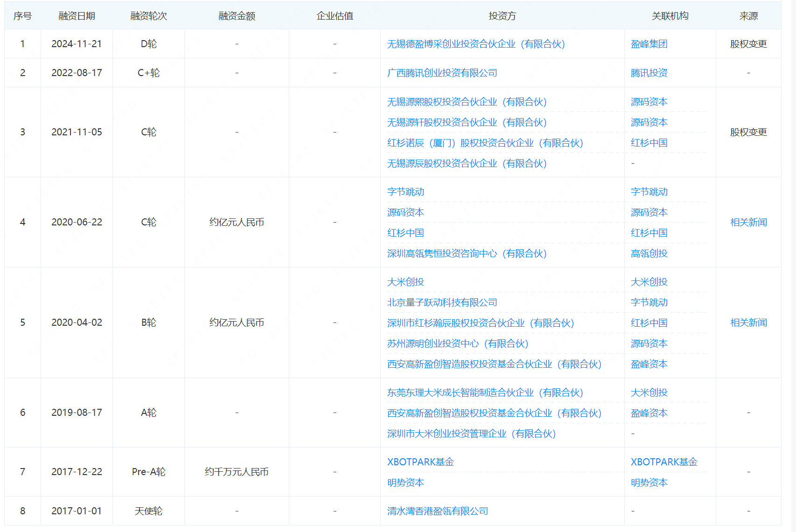Select the 融资日期 column header
Viewport: 796px width, 532px height.
(x=77, y=16)
